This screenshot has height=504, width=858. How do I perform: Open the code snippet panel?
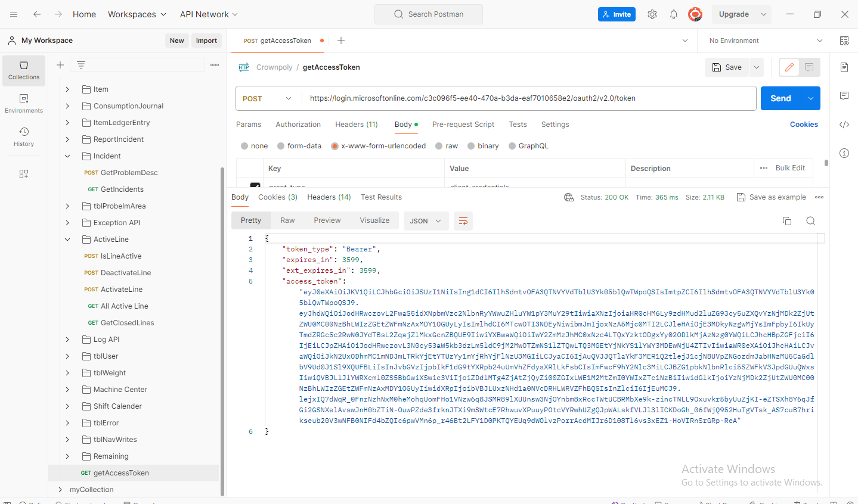point(844,125)
